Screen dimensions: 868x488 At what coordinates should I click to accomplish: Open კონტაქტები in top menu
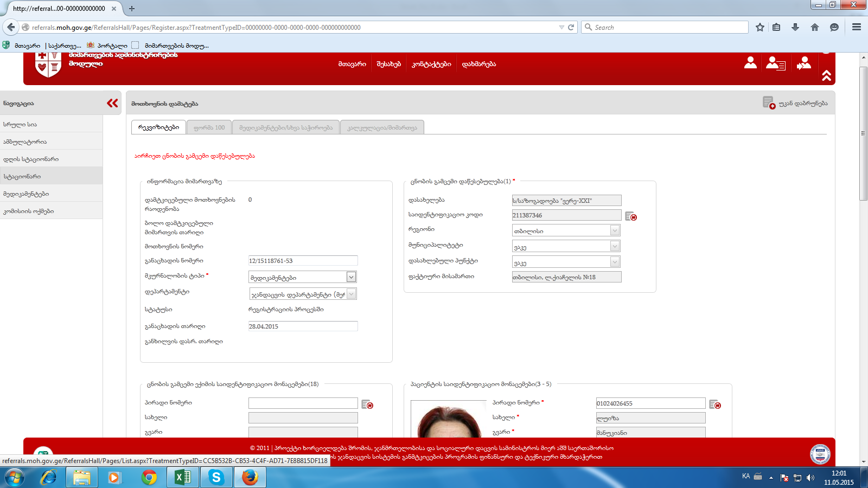point(431,64)
